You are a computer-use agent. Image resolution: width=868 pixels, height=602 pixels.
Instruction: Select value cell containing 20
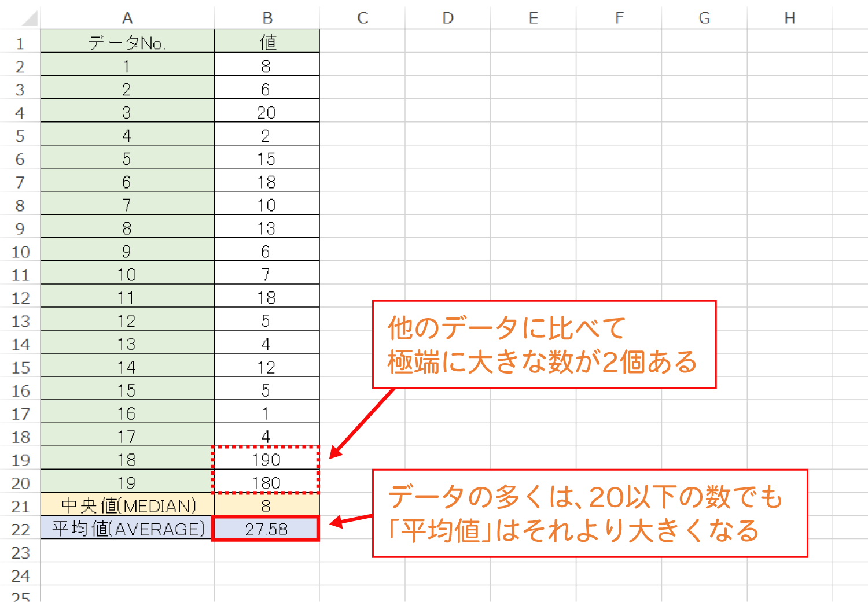coord(267,111)
